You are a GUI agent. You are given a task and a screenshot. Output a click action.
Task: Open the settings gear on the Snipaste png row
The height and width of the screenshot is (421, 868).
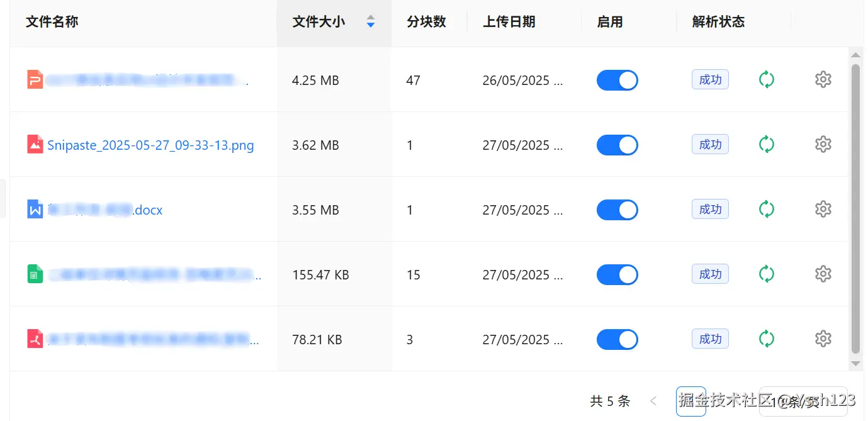823,144
